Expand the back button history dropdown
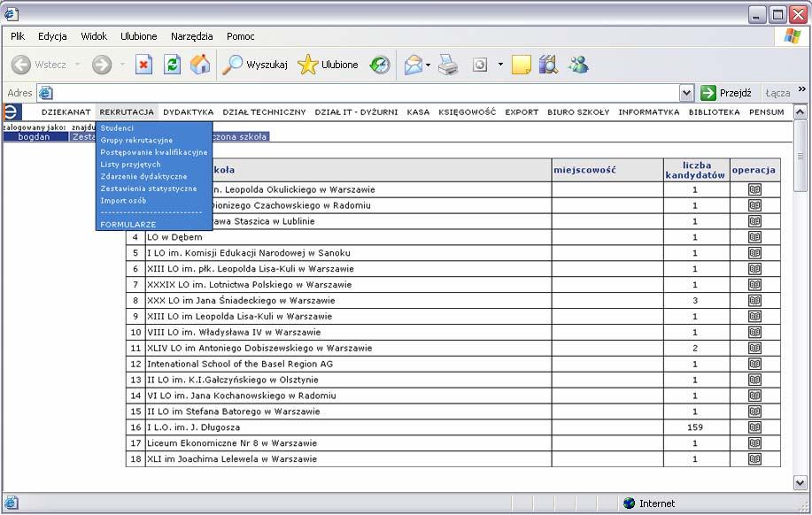Screen dimensions: 812x515 point(77,65)
